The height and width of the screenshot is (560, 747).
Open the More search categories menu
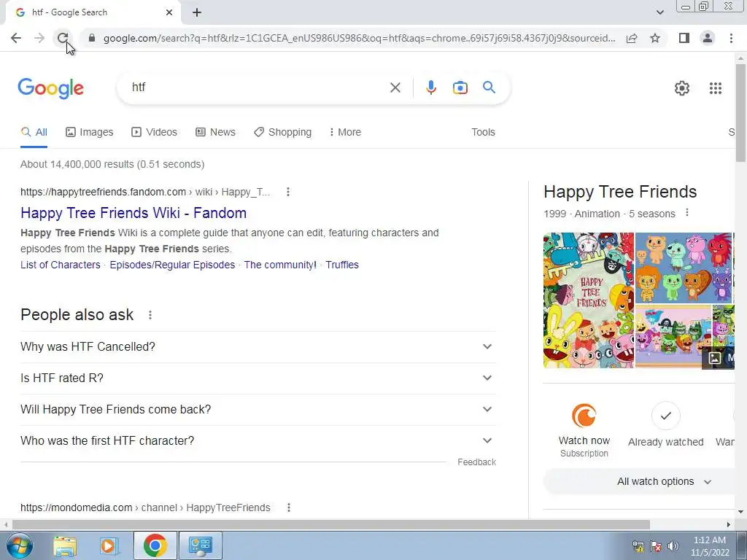click(x=345, y=133)
